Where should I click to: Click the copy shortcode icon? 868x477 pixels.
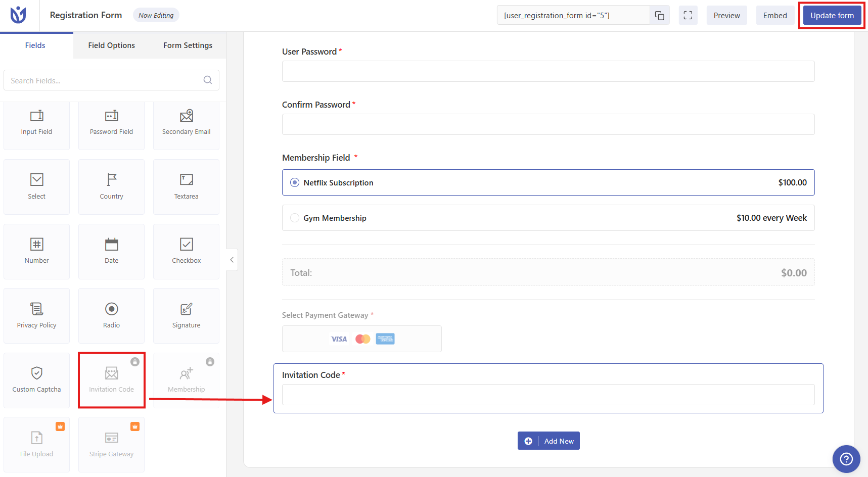pyautogui.click(x=660, y=16)
